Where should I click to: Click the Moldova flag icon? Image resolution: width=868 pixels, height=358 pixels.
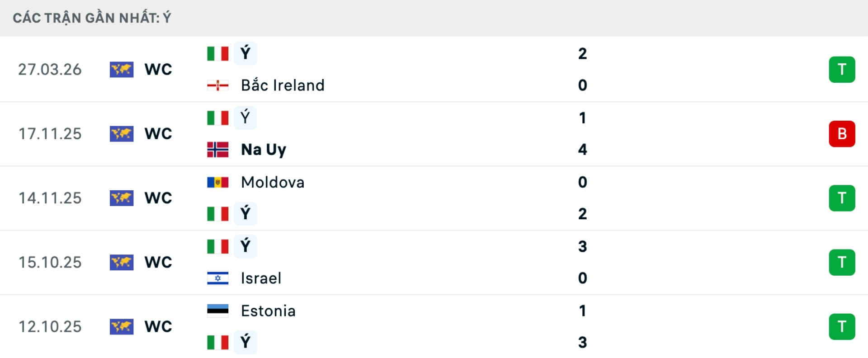click(x=217, y=182)
